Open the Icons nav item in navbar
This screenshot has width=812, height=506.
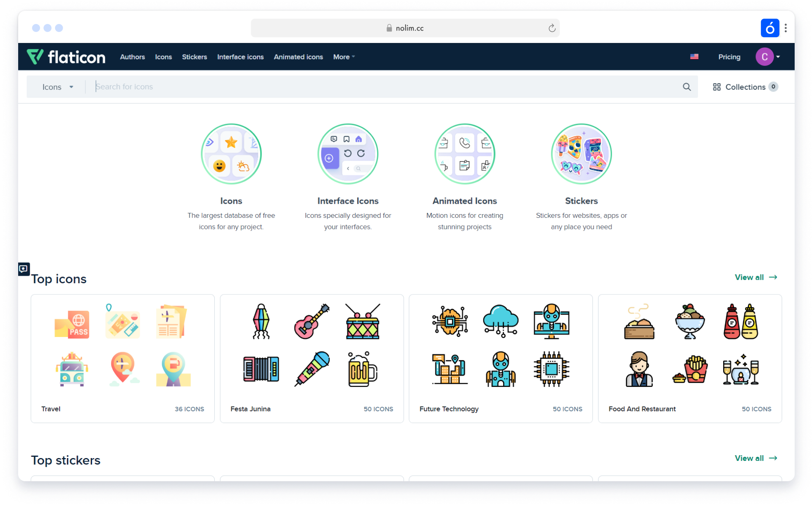click(x=164, y=57)
